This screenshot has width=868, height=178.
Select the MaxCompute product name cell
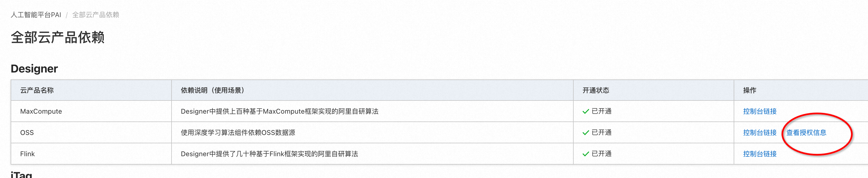[41, 111]
